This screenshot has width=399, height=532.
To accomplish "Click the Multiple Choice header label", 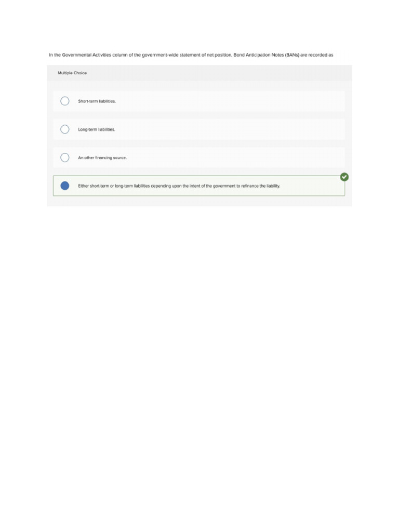I will pyautogui.click(x=72, y=73).
